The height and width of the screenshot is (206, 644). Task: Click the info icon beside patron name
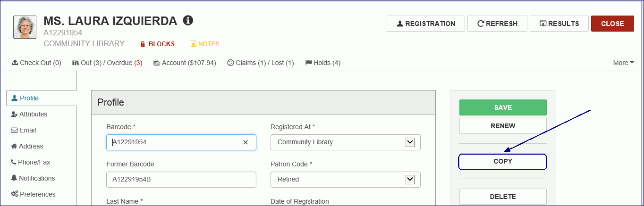188,20
